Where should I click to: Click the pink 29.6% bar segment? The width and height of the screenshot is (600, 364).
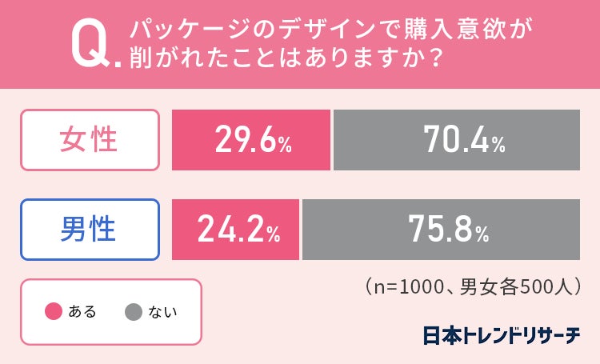pos(251,140)
